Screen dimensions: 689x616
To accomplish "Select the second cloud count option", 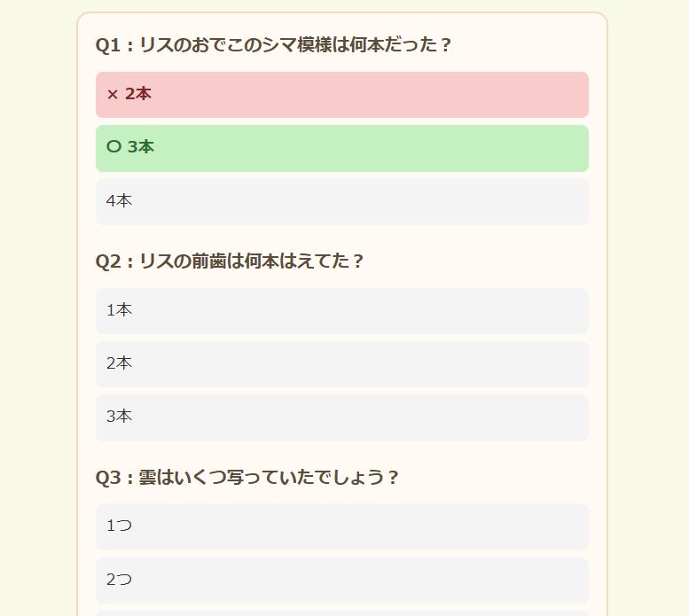I will [x=342, y=581].
